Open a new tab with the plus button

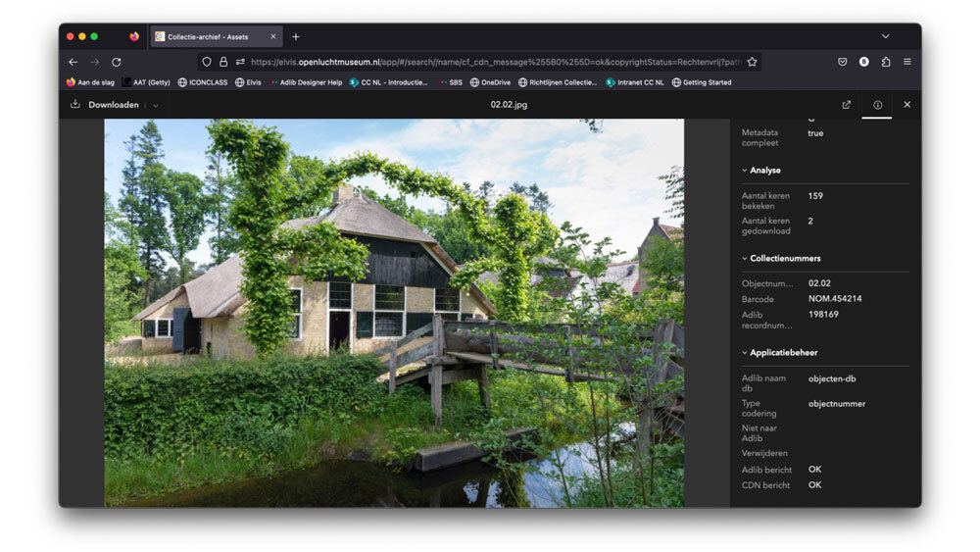tap(296, 37)
